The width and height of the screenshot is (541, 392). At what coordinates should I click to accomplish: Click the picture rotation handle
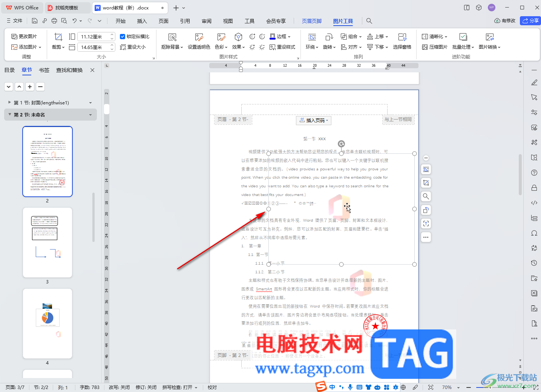point(341,144)
